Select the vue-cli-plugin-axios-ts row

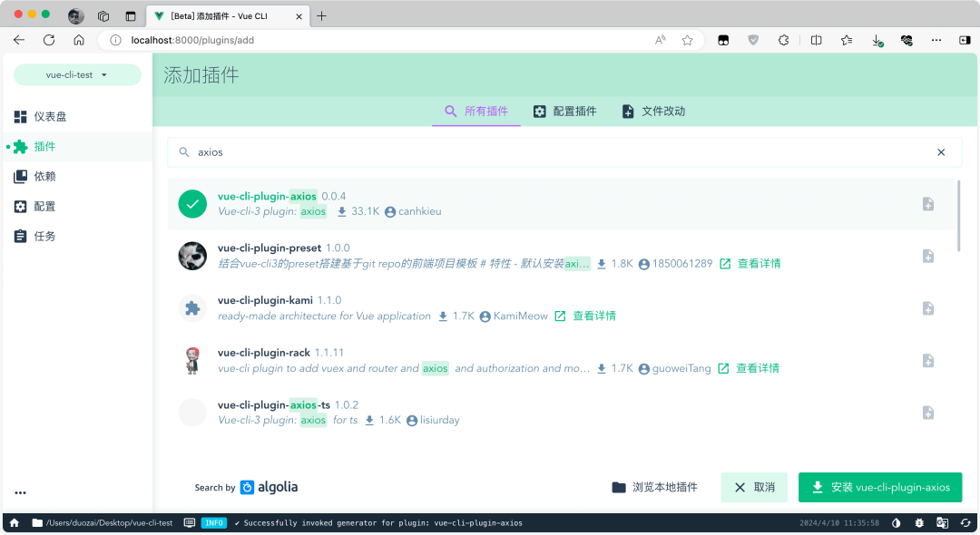562,413
